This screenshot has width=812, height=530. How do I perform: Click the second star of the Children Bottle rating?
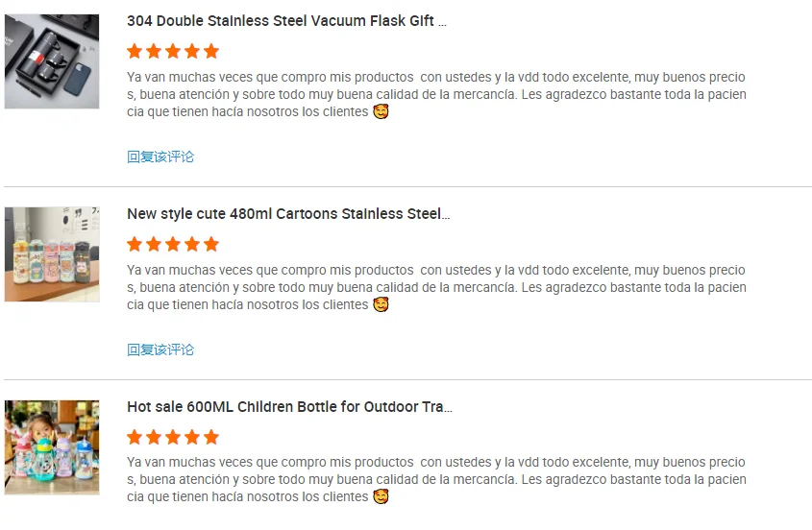[154, 437]
